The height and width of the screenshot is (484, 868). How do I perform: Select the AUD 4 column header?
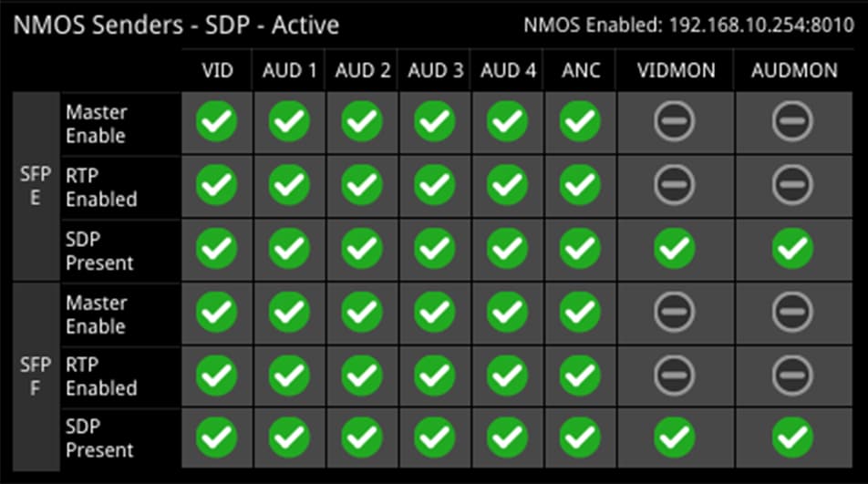tap(508, 70)
